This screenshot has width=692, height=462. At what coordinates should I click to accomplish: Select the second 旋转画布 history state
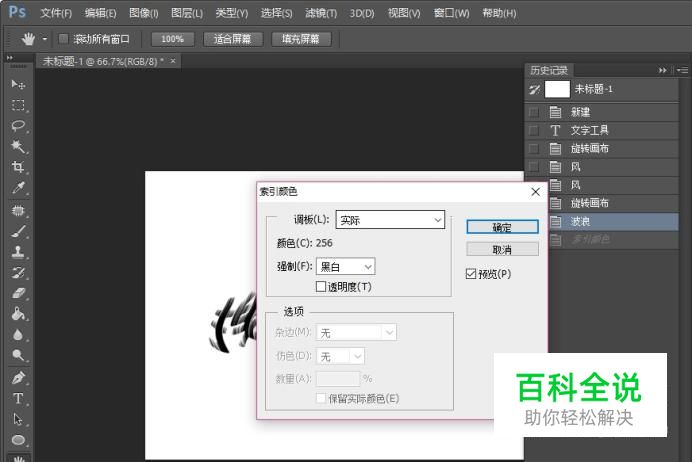613,203
